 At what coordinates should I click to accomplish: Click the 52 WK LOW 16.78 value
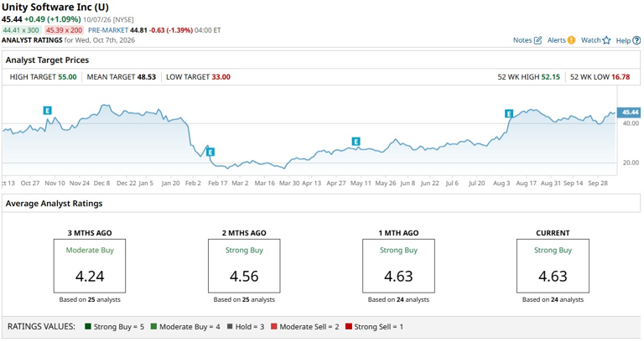[621, 77]
